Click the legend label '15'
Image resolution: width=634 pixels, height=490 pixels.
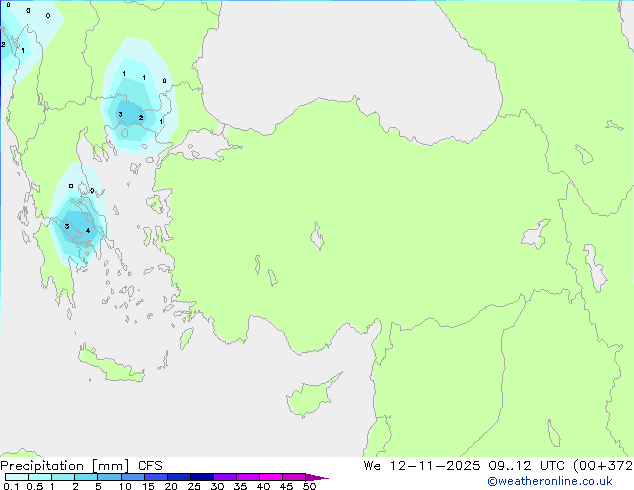(148, 486)
